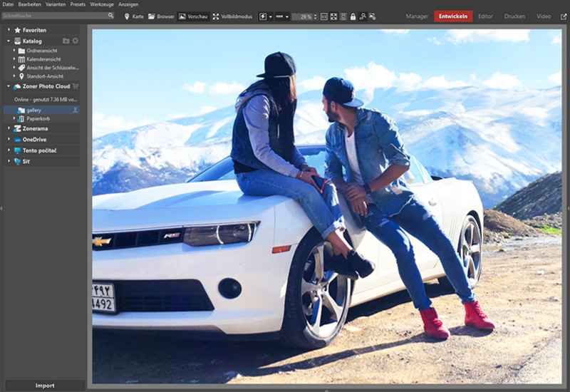The height and width of the screenshot is (392, 570).
Task: Toggle the Vorschau preview mode
Action: coord(192,16)
